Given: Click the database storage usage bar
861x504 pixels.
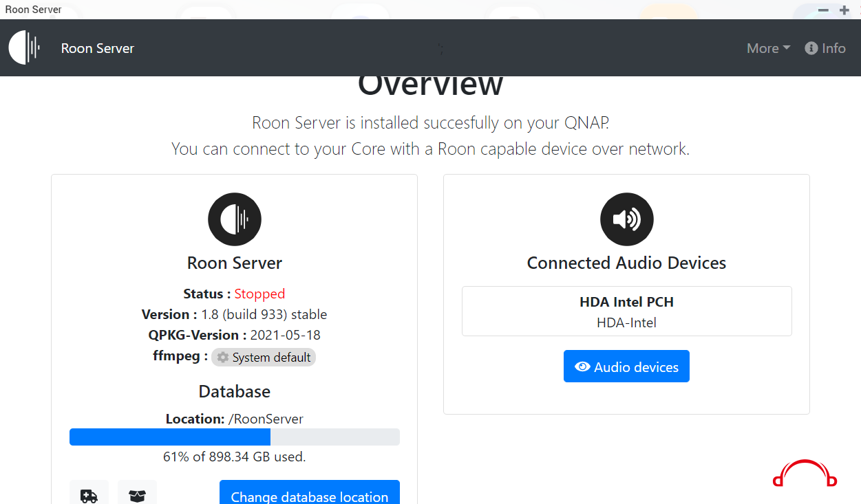Looking at the screenshot, I should pyautogui.click(x=235, y=437).
